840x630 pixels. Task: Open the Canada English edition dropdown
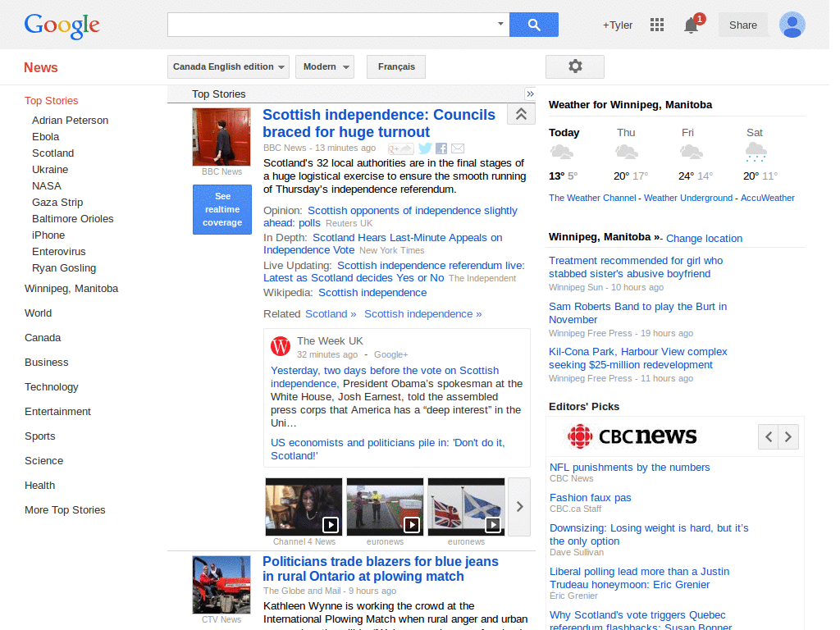point(228,66)
